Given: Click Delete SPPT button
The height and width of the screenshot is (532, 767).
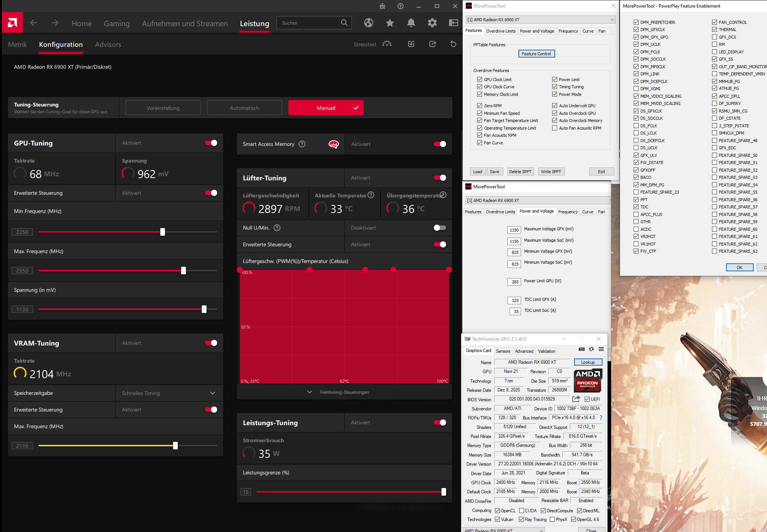Looking at the screenshot, I should pos(520,172).
